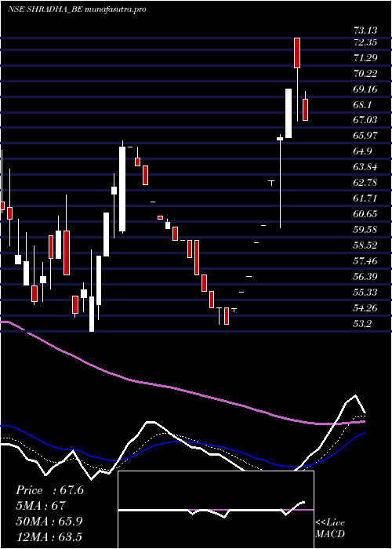The height and width of the screenshot is (549, 392).
Task: Select the 64.9 price label
Action: tap(362, 151)
